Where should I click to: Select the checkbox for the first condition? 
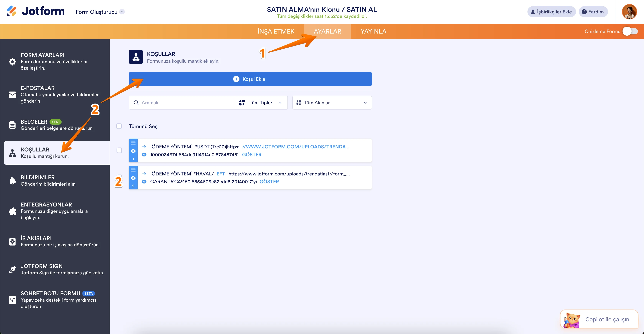point(119,150)
